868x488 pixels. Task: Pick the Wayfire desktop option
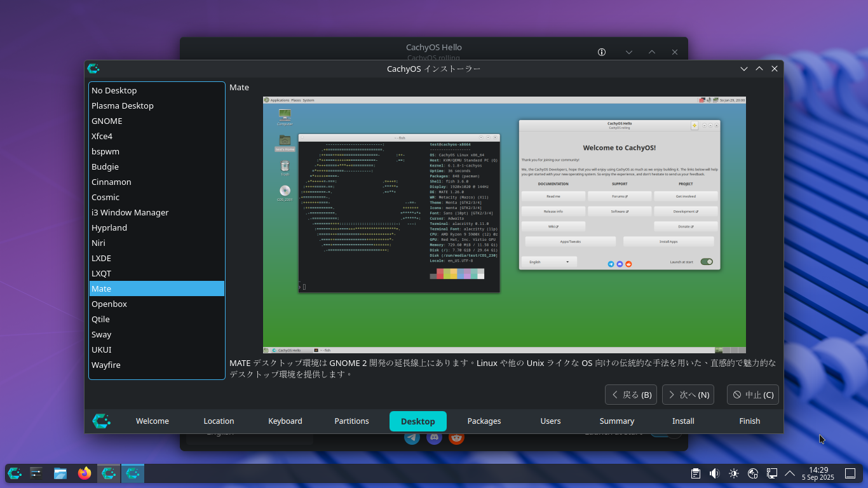click(106, 365)
